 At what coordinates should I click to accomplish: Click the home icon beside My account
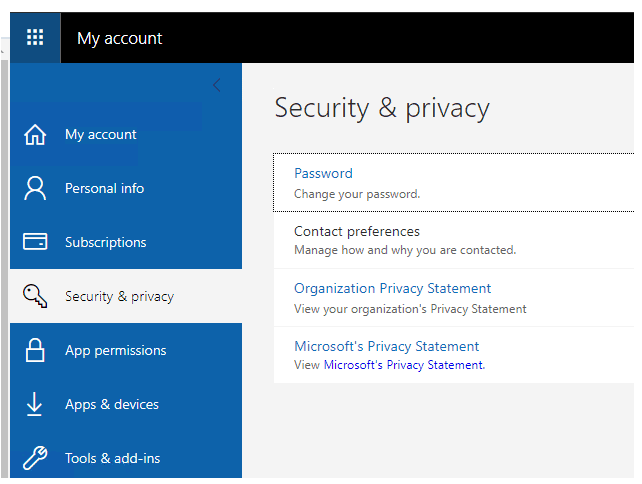35,134
